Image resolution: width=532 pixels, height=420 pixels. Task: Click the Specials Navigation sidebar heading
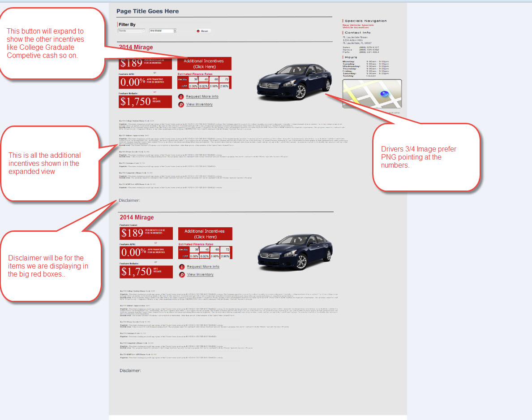point(366,21)
